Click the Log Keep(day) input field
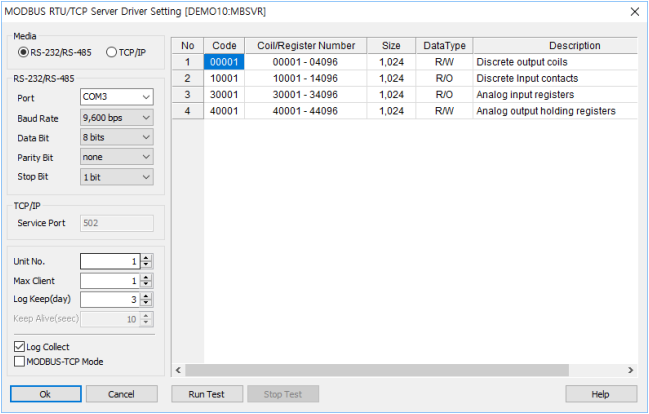The image size is (649, 414). [x=110, y=299]
